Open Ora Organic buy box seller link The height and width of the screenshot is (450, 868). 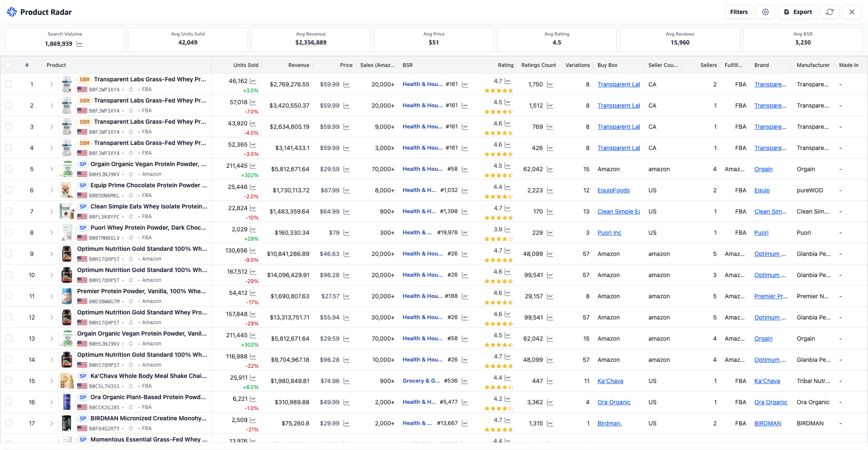614,402
